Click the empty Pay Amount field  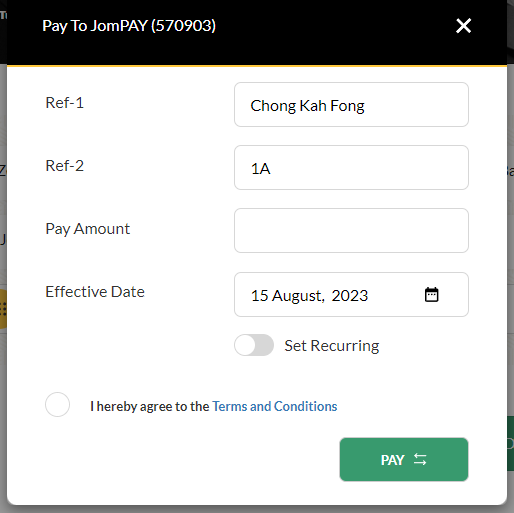point(351,231)
